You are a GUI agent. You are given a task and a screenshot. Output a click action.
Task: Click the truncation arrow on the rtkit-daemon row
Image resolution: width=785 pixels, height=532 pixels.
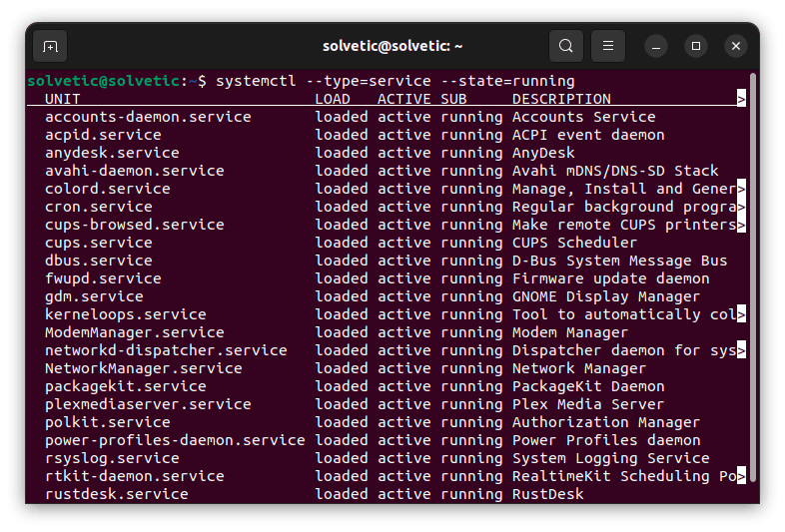[x=741, y=476]
